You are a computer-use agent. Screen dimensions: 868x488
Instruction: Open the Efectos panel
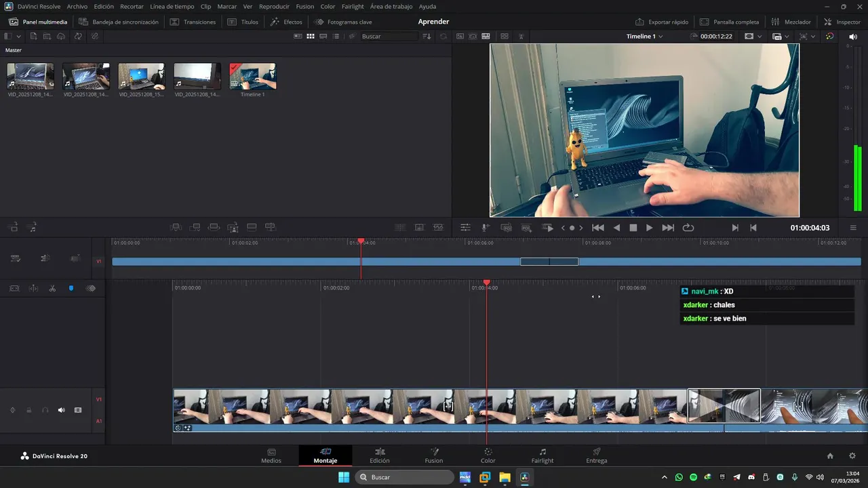click(285, 22)
